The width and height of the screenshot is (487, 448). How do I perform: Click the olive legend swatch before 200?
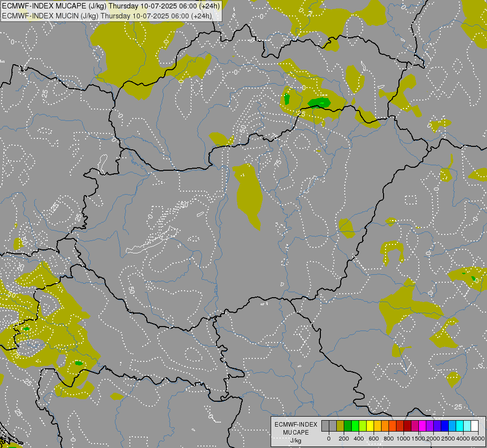(x=340, y=426)
